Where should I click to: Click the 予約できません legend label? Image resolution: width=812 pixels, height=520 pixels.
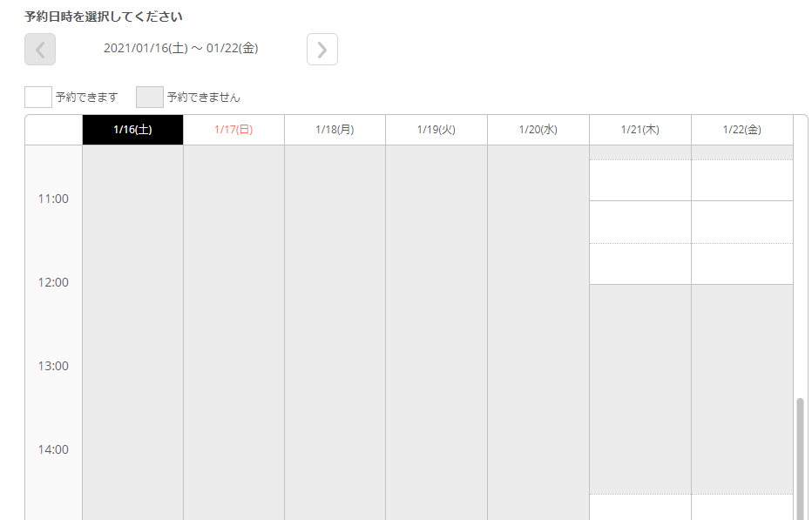204,97
